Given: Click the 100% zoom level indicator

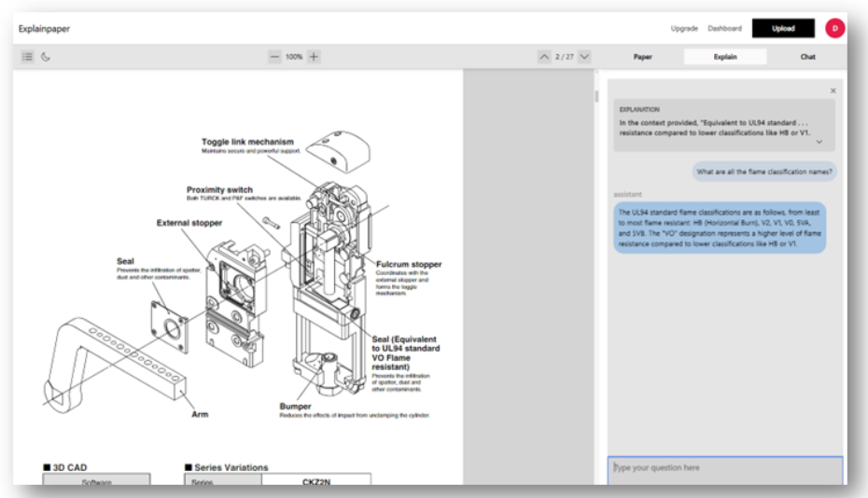Looking at the screenshot, I should [294, 57].
